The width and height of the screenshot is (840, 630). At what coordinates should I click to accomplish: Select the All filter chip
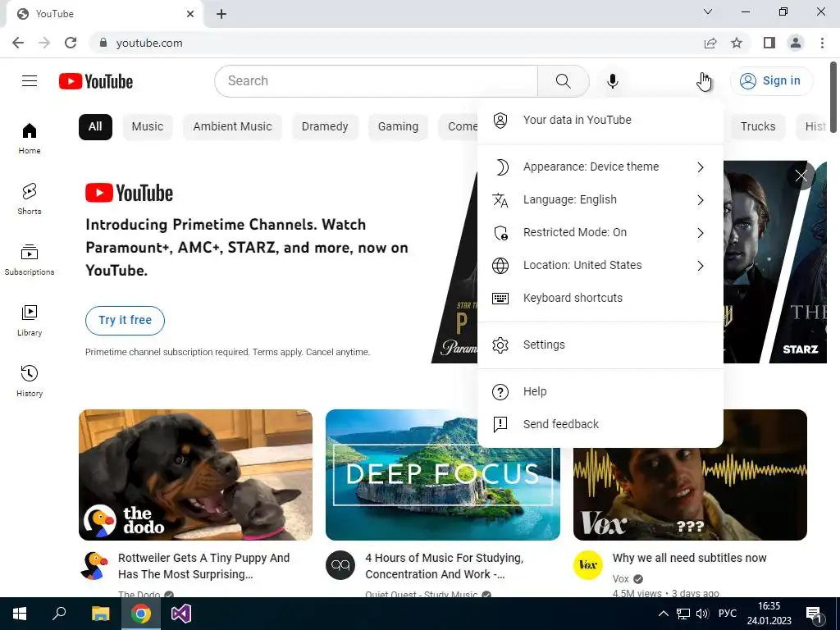coord(95,127)
